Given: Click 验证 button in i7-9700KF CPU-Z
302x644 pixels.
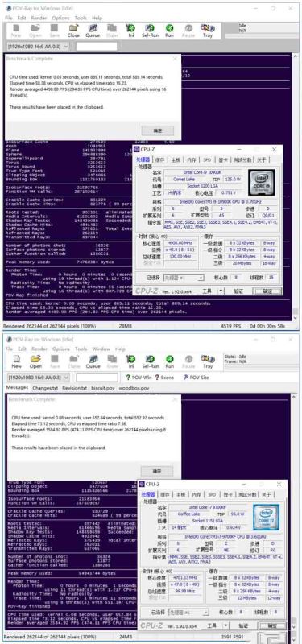Looking at the screenshot, I should coord(244,625).
